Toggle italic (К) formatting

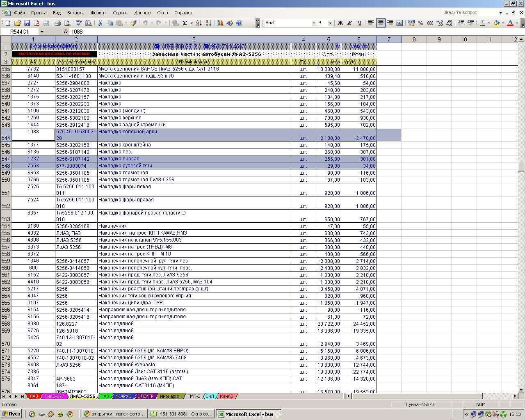coord(349,23)
